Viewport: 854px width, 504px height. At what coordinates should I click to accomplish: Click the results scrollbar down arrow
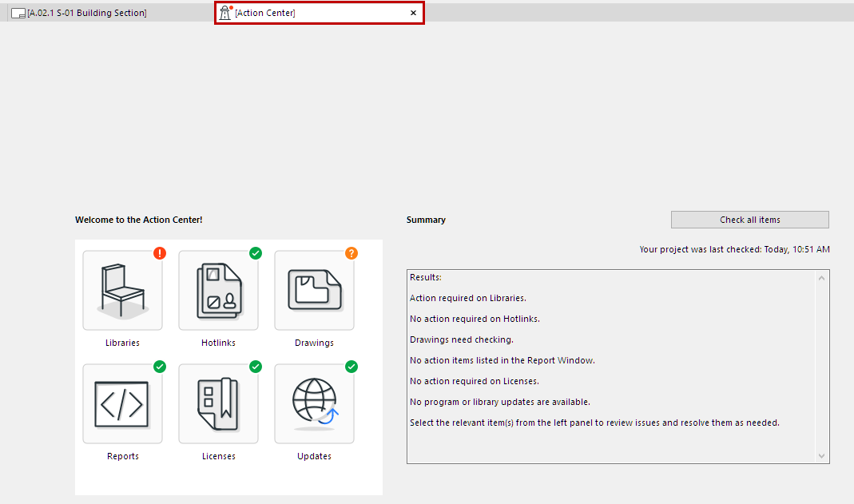(x=822, y=456)
